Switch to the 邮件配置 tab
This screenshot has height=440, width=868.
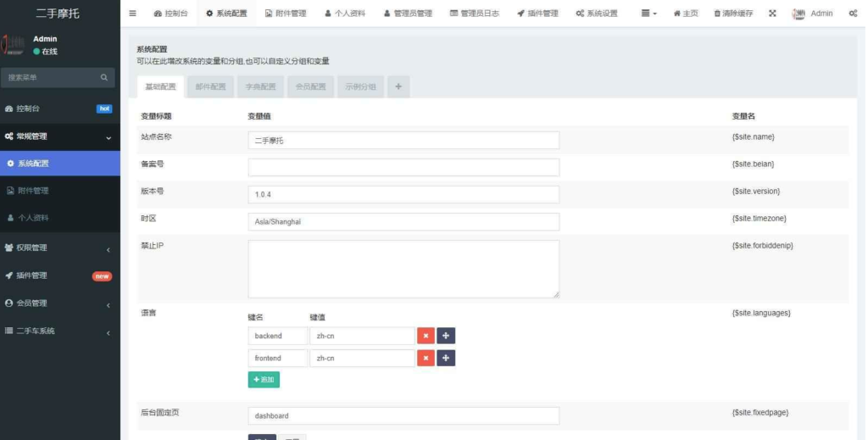tap(210, 86)
